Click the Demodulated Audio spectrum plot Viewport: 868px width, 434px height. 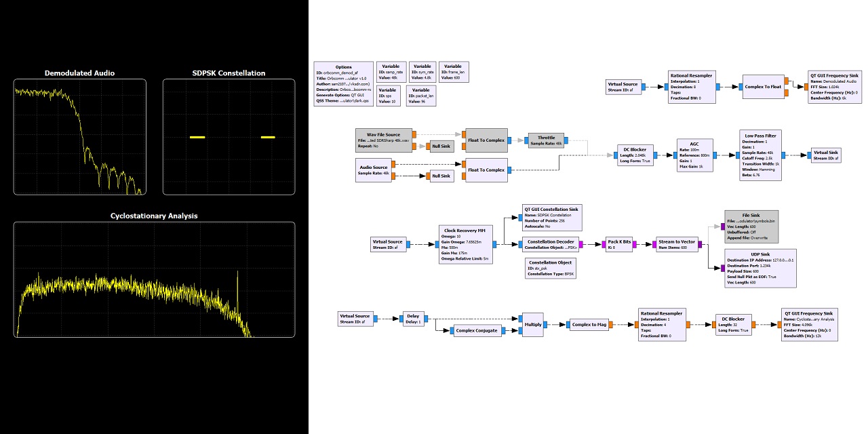coord(80,137)
